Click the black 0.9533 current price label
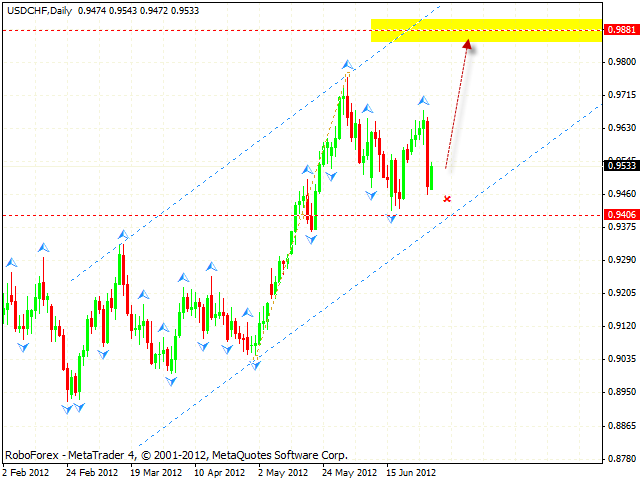 [620, 165]
